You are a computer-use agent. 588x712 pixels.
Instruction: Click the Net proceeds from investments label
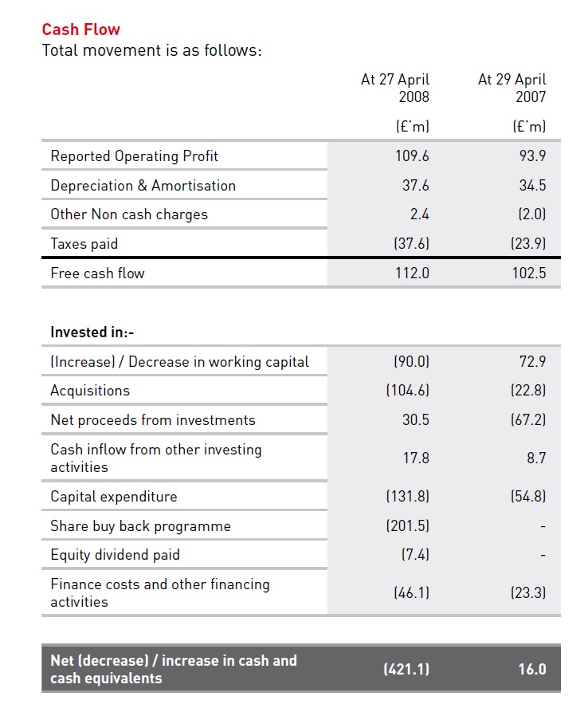(153, 419)
